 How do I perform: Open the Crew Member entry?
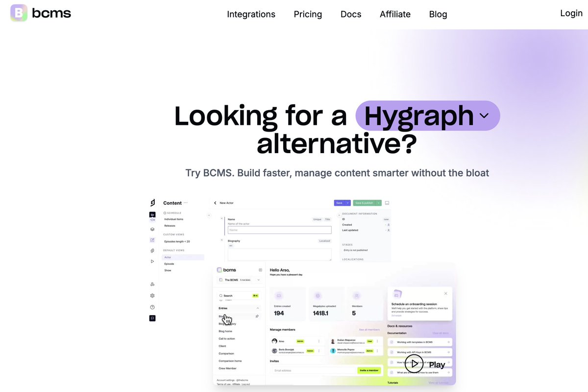[227, 368]
